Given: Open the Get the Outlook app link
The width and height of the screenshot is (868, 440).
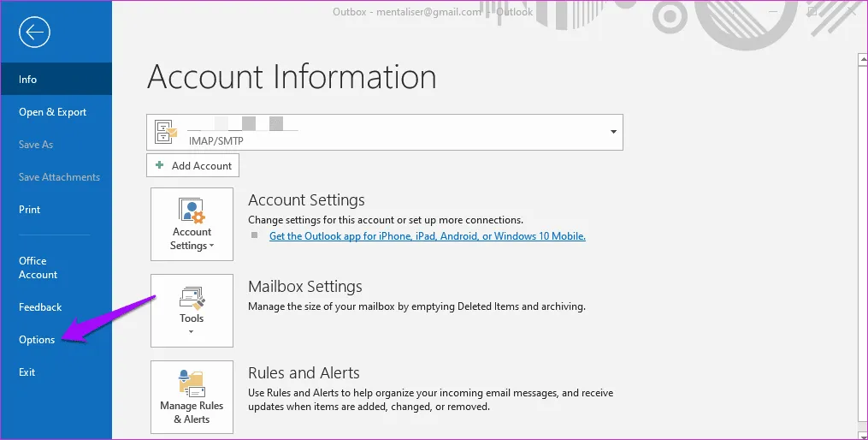Looking at the screenshot, I should tap(428, 236).
